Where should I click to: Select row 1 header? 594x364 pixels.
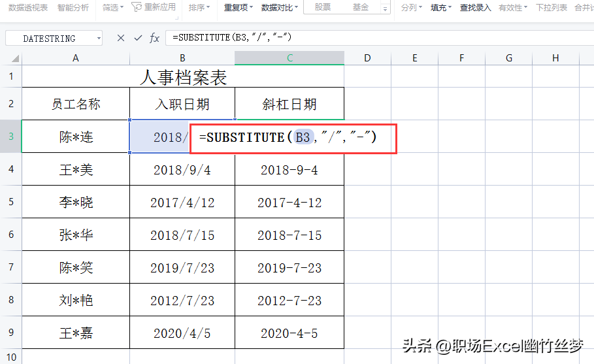coord(11,76)
